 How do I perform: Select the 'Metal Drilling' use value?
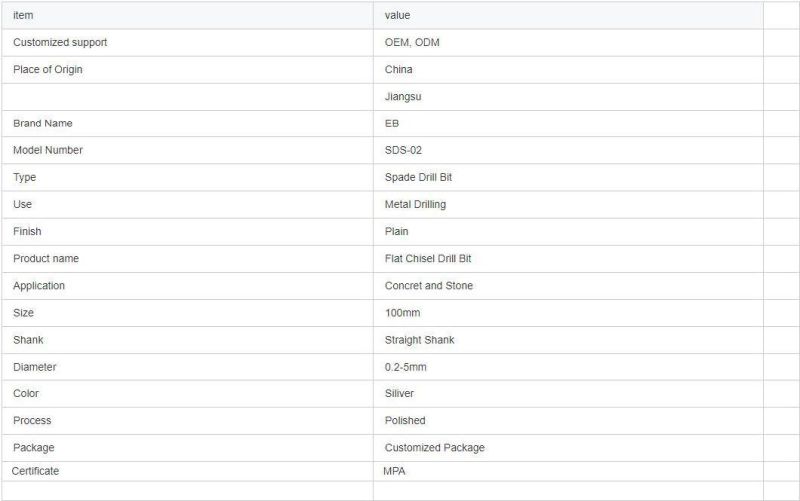click(x=416, y=204)
